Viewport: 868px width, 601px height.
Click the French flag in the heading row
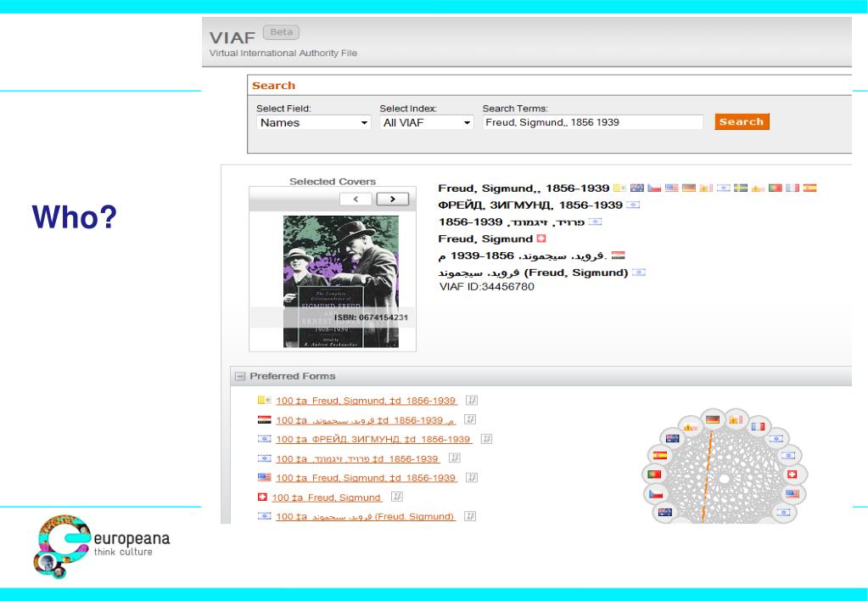pyautogui.click(x=792, y=188)
